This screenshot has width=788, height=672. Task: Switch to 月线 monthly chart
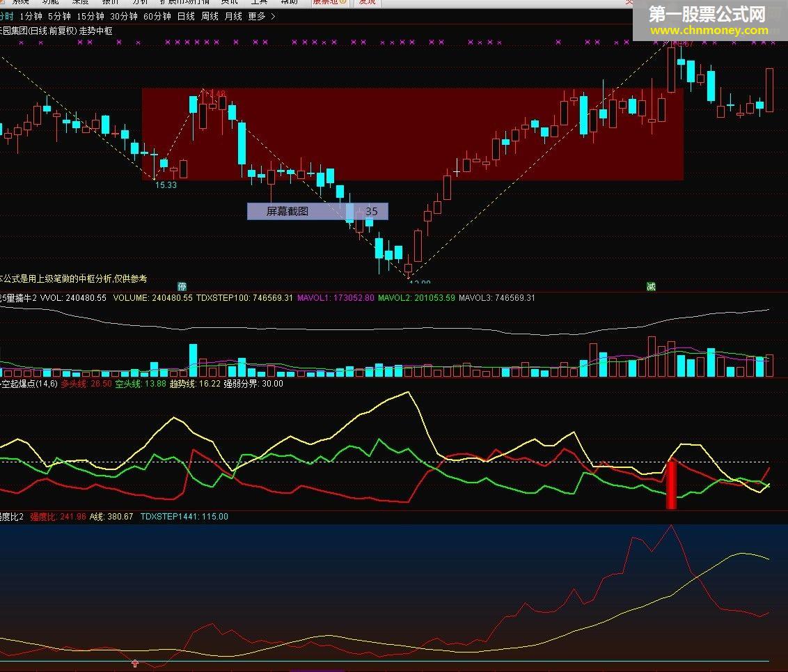coord(233,17)
